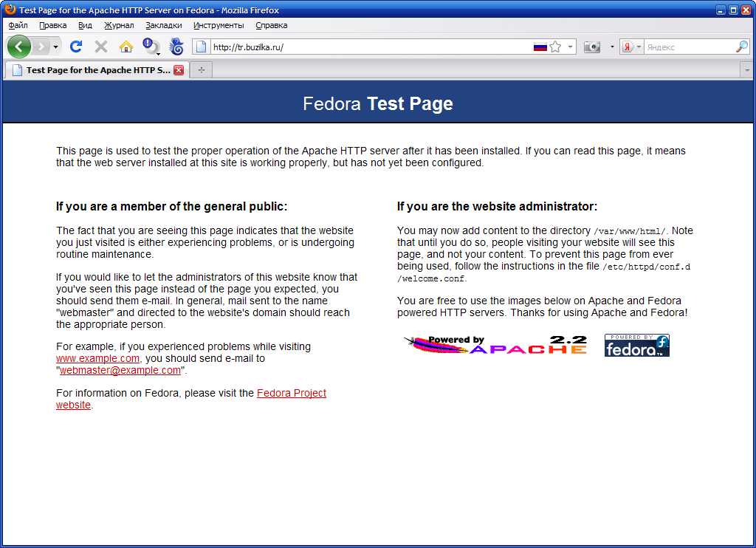Open the Файл menu

[18, 25]
